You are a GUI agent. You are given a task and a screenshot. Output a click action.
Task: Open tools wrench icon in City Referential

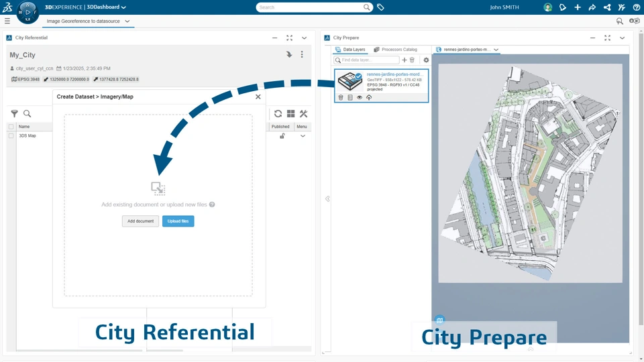point(303,114)
